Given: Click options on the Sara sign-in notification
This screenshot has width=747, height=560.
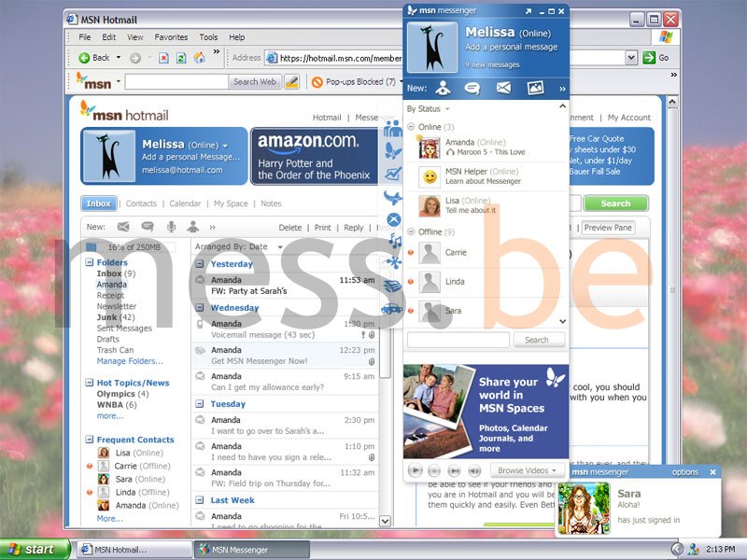Looking at the screenshot, I should [684, 472].
